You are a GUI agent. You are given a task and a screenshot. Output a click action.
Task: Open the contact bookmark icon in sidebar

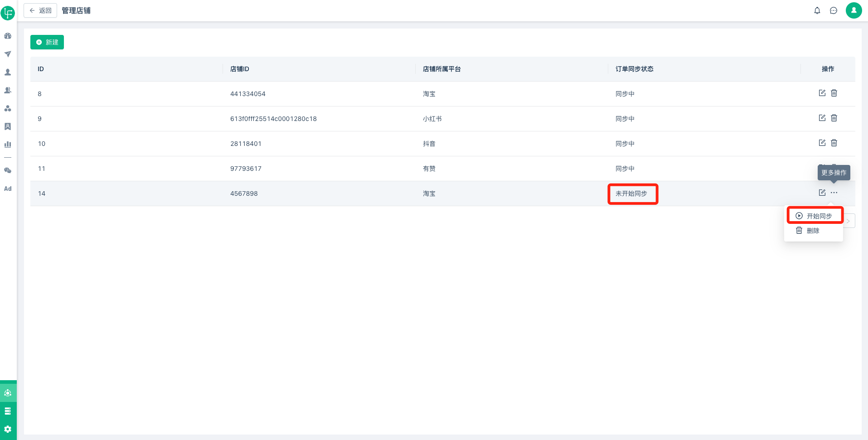point(8,126)
